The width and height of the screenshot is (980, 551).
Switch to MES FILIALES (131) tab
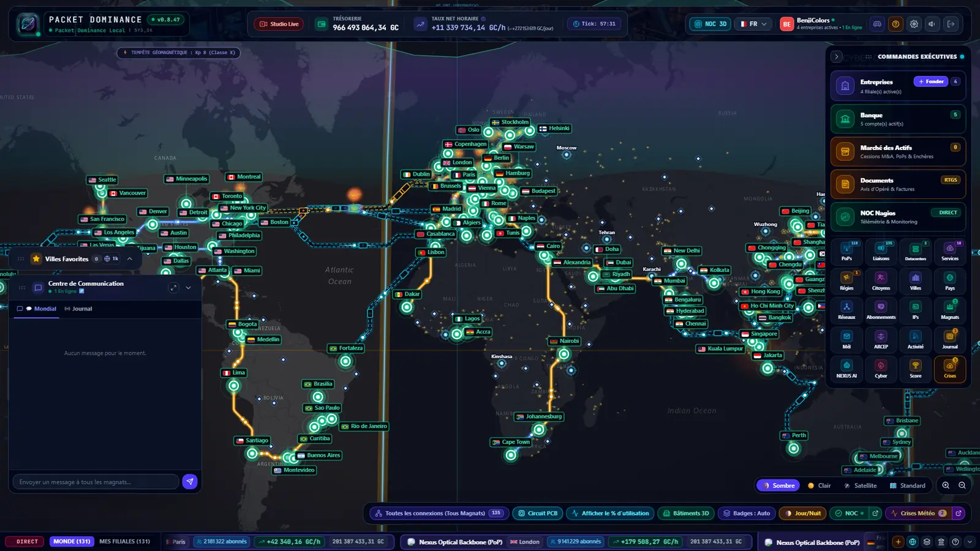pos(124,542)
